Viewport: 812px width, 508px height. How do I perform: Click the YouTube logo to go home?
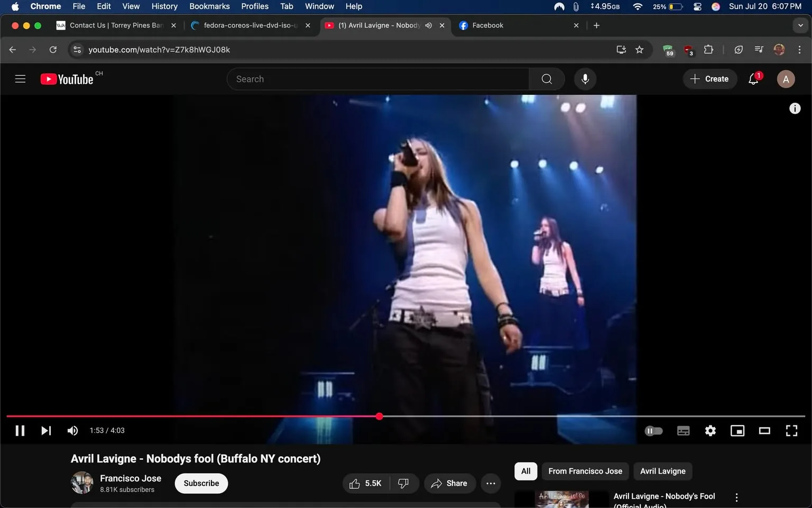[66, 78]
